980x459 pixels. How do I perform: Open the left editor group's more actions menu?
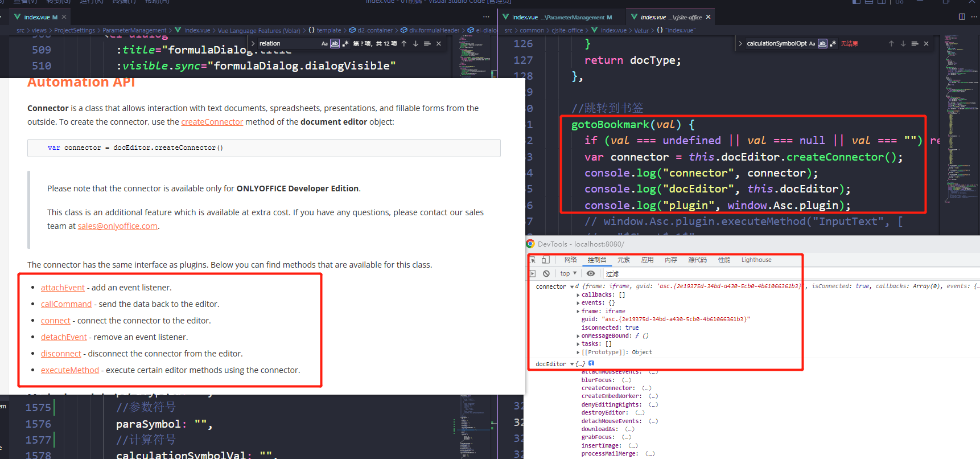coord(486,17)
